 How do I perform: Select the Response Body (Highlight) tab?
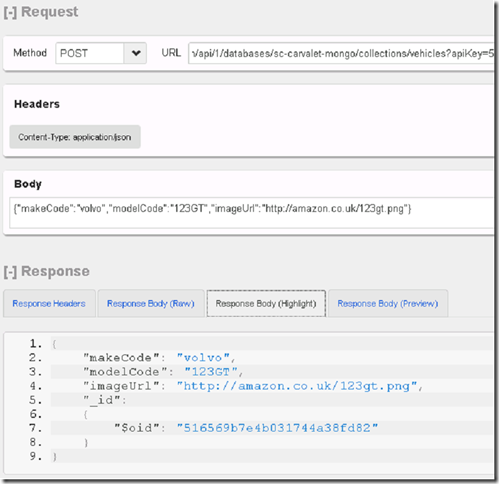click(x=266, y=304)
